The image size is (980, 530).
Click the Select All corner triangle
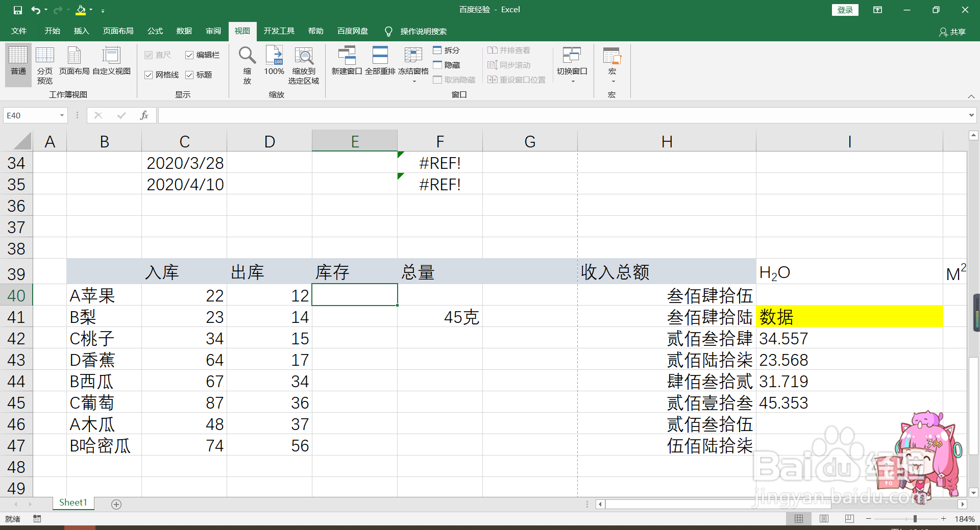(22, 141)
